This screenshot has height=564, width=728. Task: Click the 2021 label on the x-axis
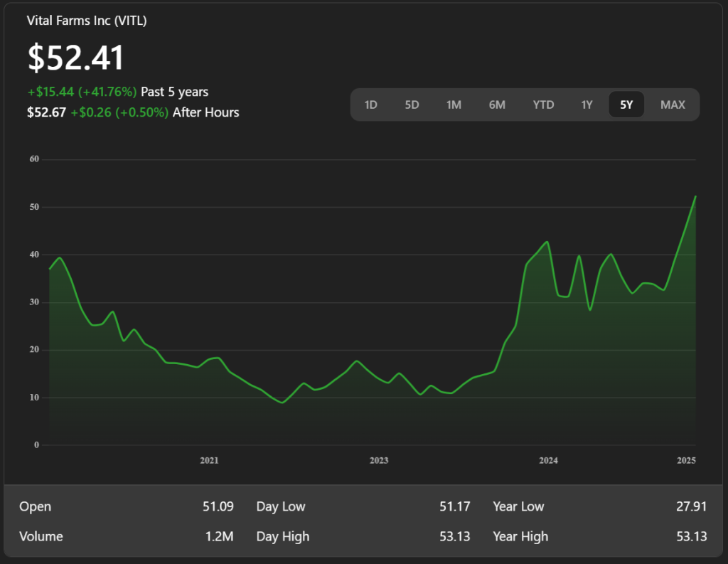pos(209,461)
